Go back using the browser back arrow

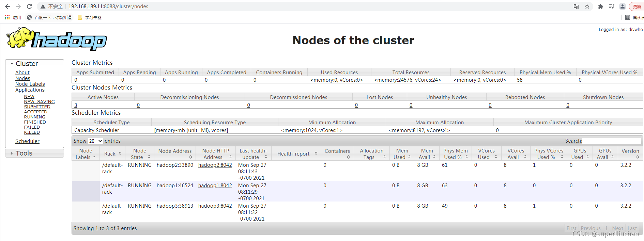point(7,6)
